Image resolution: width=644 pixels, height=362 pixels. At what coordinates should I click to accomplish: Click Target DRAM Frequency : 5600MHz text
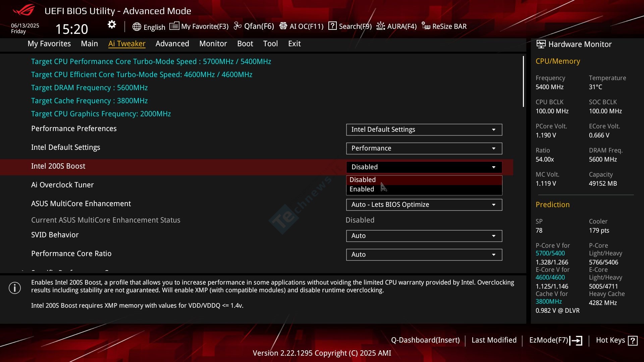pyautogui.click(x=89, y=88)
